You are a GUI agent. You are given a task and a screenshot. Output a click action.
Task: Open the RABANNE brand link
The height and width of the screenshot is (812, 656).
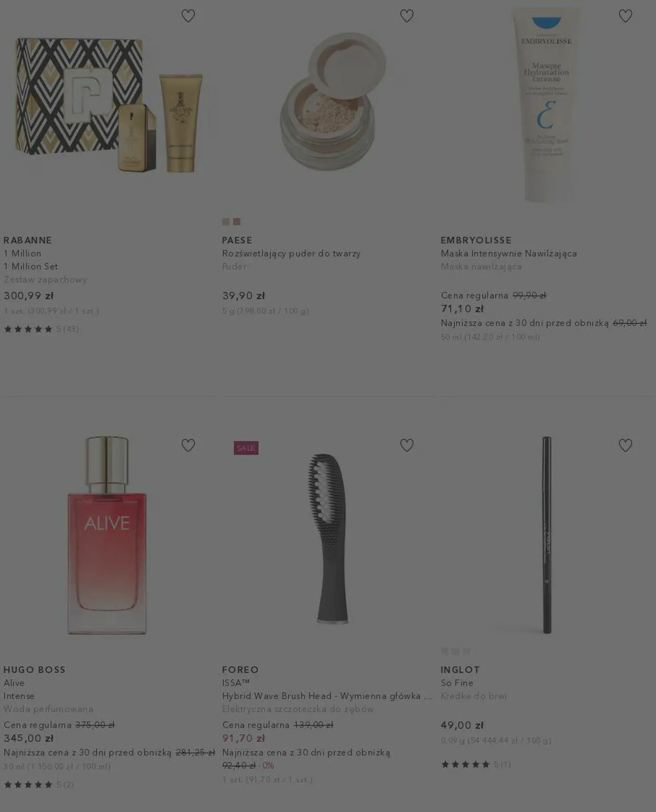click(28, 240)
